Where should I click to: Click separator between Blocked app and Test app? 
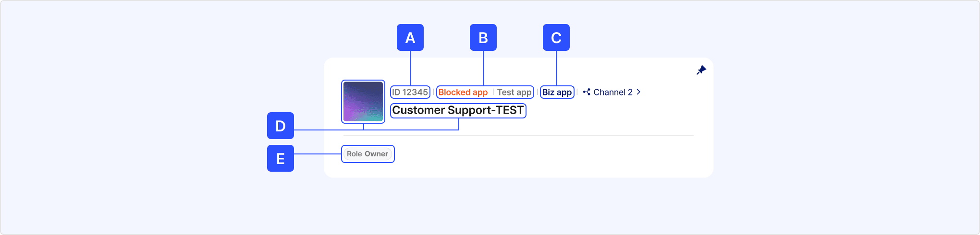tap(493, 92)
